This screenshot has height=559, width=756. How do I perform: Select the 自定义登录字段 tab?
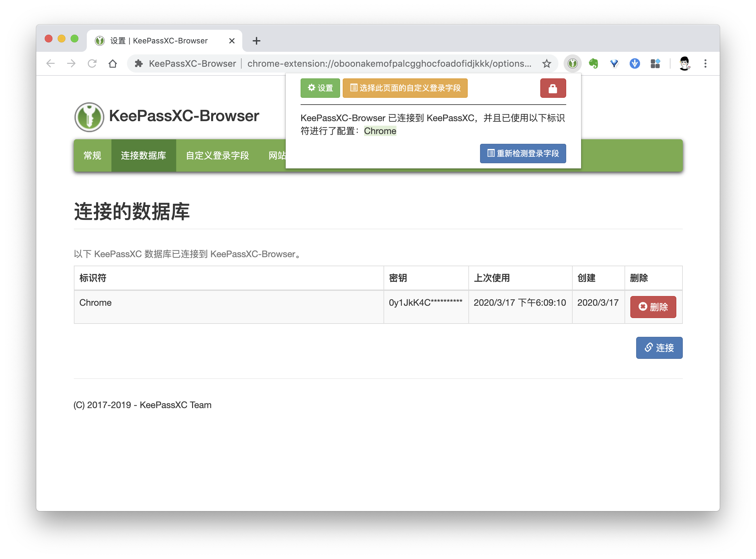(x=217, y=156)
